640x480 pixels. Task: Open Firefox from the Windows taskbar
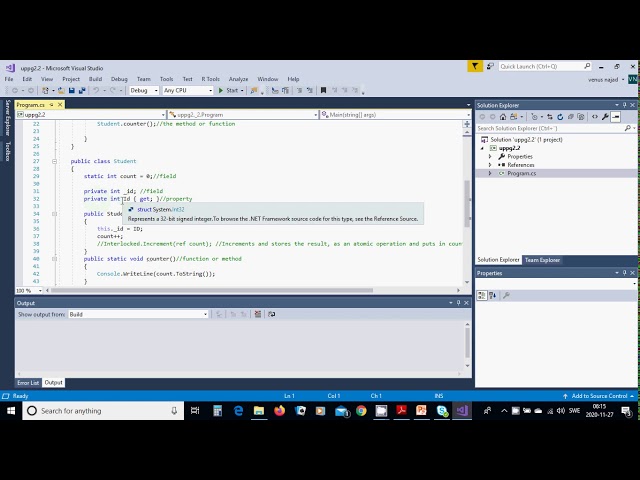point(280,411)
